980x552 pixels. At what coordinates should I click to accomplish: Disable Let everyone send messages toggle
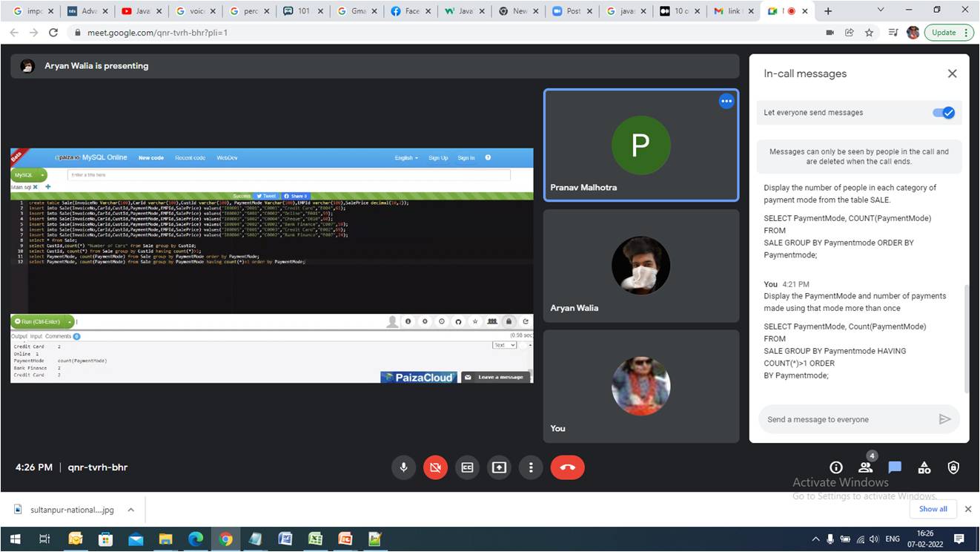(x=944, y=113)
